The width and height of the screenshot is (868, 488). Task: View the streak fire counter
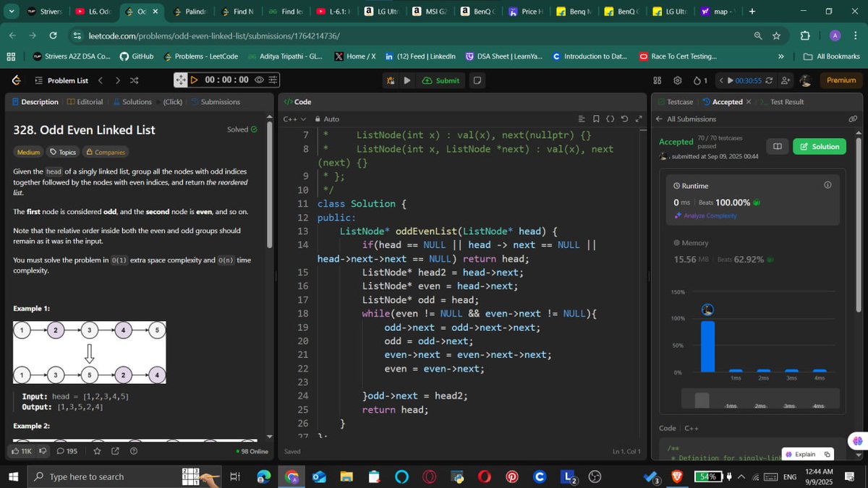pyautogui.click(x=700, y=80)
